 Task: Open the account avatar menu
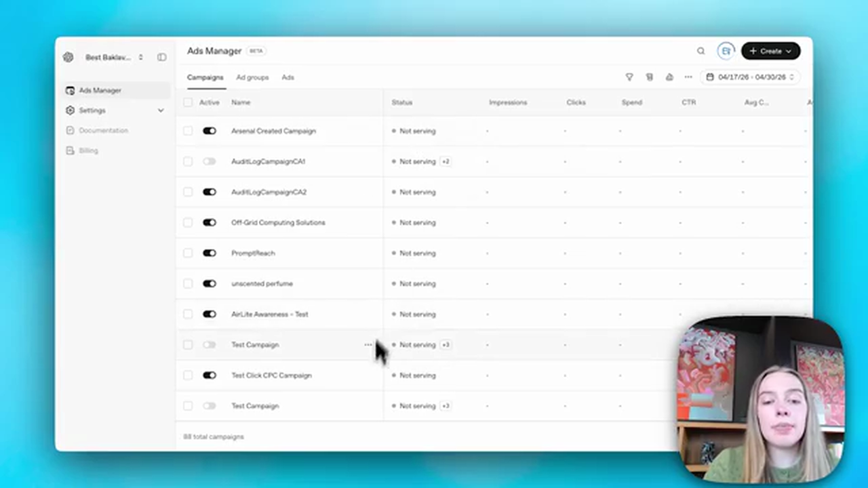coord(726,51)
